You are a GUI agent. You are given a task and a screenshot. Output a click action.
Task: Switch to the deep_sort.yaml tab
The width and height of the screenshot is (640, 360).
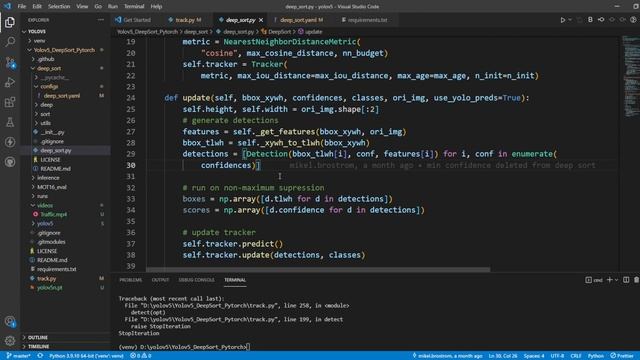pyautogui.click(x=301, y=20)
